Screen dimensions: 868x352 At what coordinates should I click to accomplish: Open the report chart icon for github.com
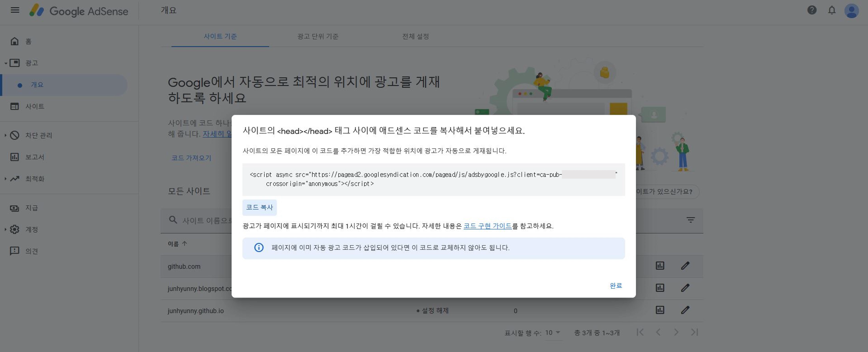pos(660,266)
